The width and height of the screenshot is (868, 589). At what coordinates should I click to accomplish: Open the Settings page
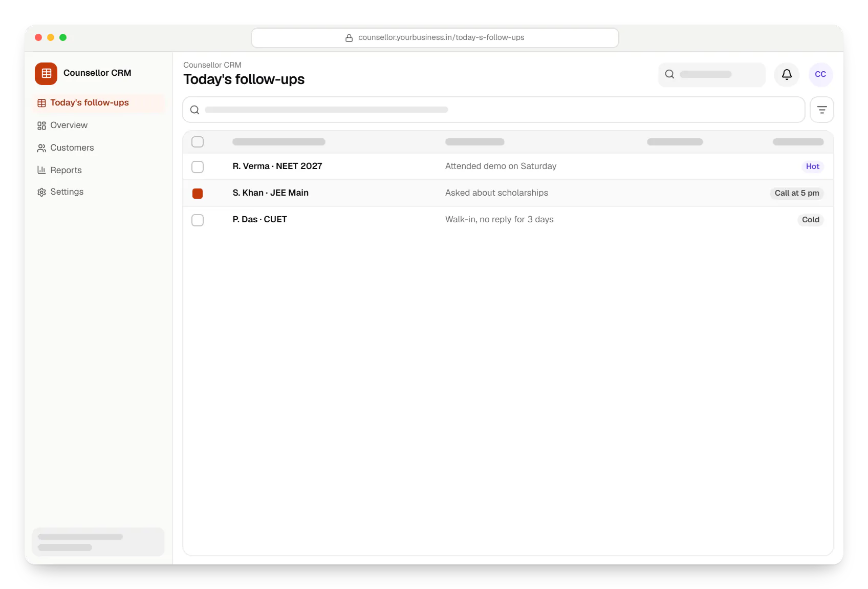tap(98, 192)
